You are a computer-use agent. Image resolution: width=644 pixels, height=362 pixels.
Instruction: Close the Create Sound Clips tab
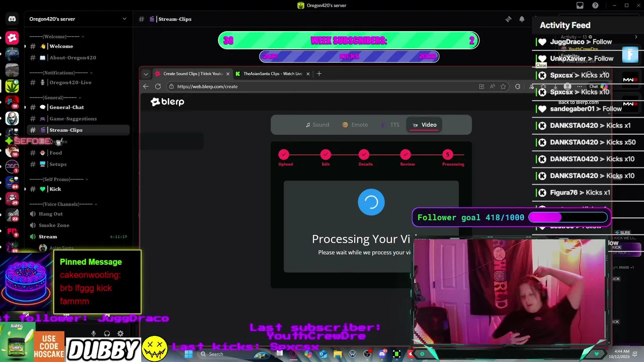pos(227,73)
